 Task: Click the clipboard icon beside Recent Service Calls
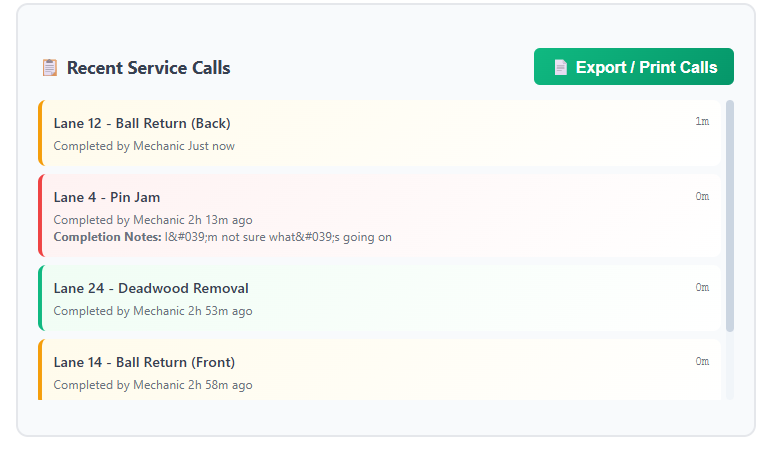pyautogui.click(x=49, y=68)
